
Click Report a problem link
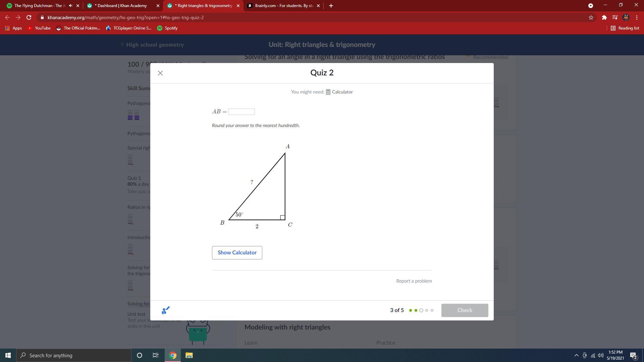click(x=414, y=281)
